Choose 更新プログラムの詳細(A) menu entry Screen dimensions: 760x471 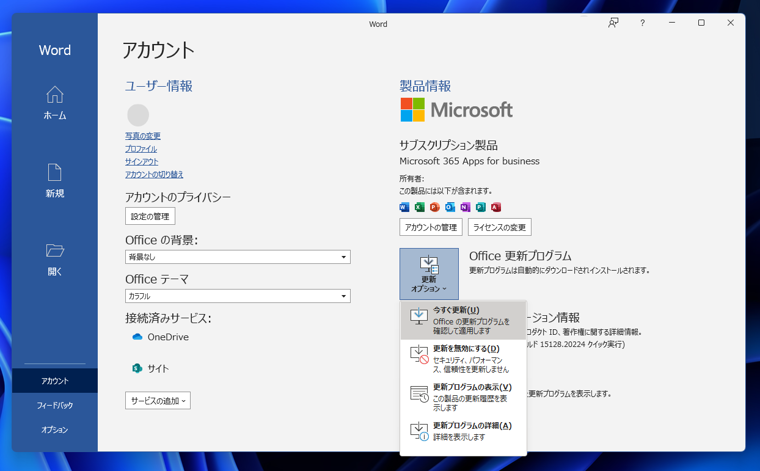[x=463, y=431]
